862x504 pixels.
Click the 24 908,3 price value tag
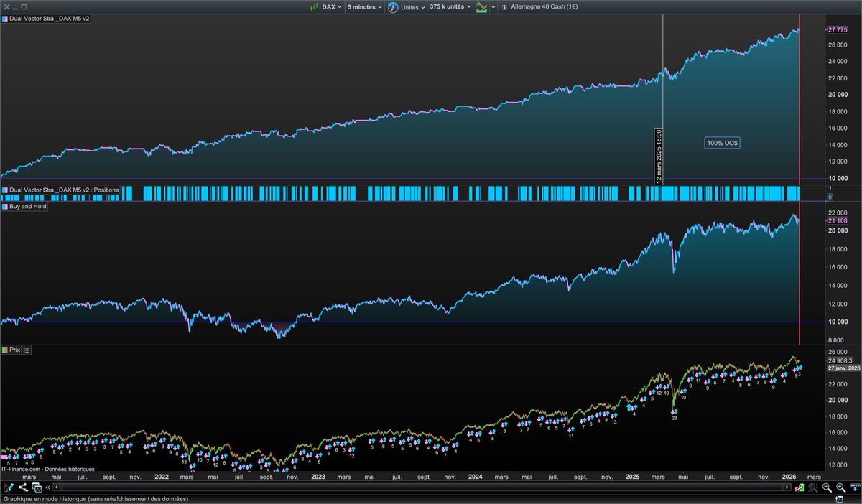(839, 360)
